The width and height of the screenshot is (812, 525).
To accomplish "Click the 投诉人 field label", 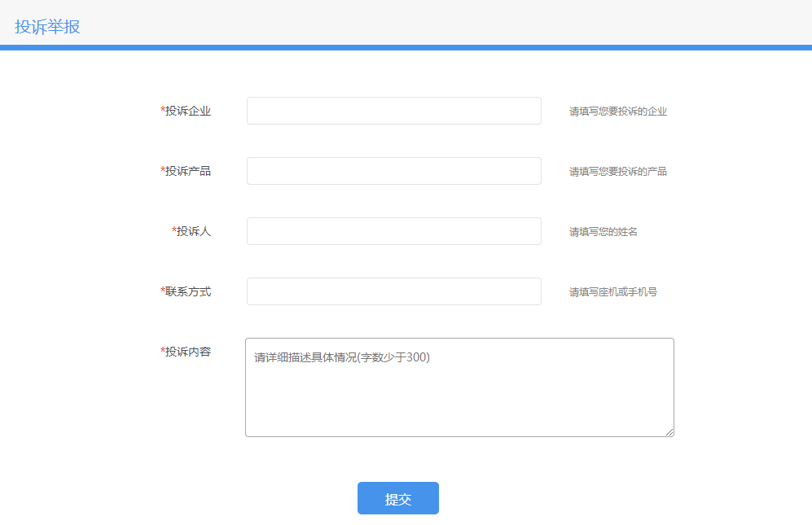I will pyautogui.click(x=194, y=231).
